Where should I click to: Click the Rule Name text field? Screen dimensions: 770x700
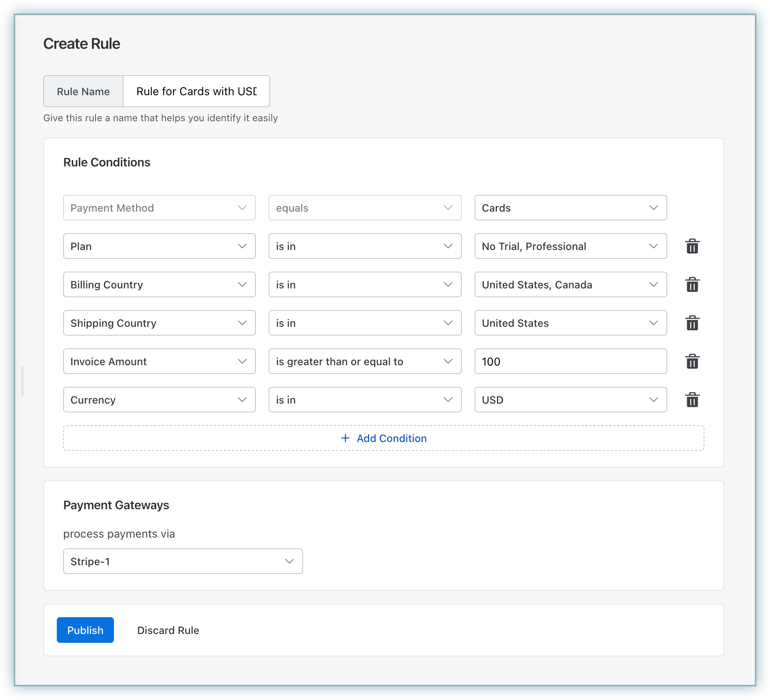pos(196,91)
